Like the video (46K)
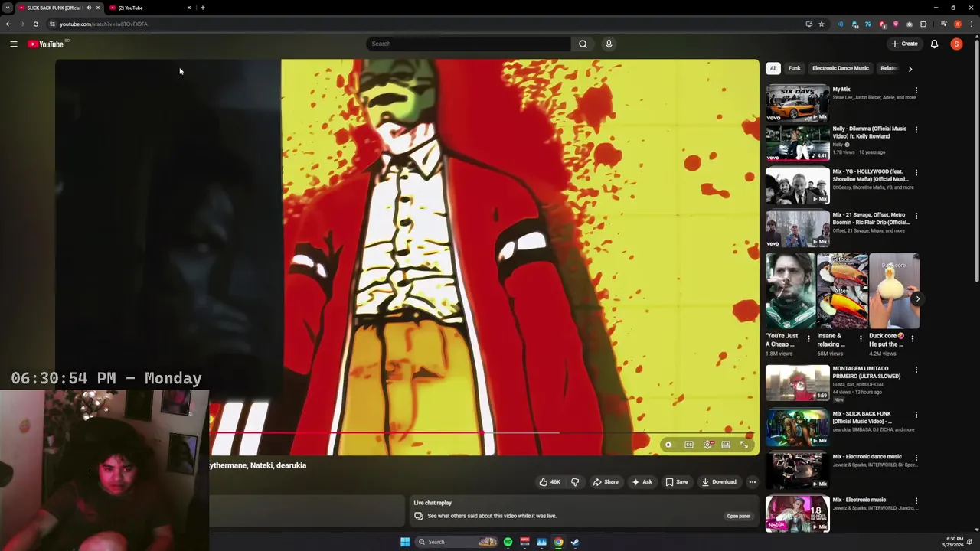Image resolution: width=980 pixels, height=551 pixels. tap(549, 482)
